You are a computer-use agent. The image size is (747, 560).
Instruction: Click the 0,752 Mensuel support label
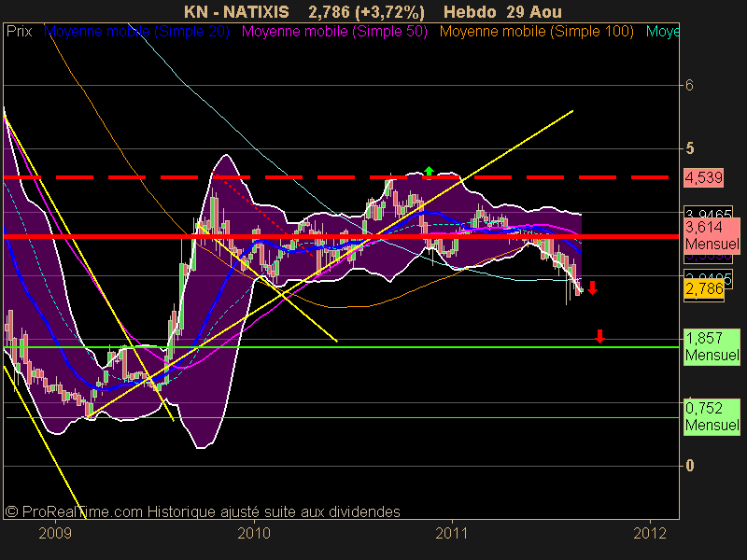pos(712,416)
